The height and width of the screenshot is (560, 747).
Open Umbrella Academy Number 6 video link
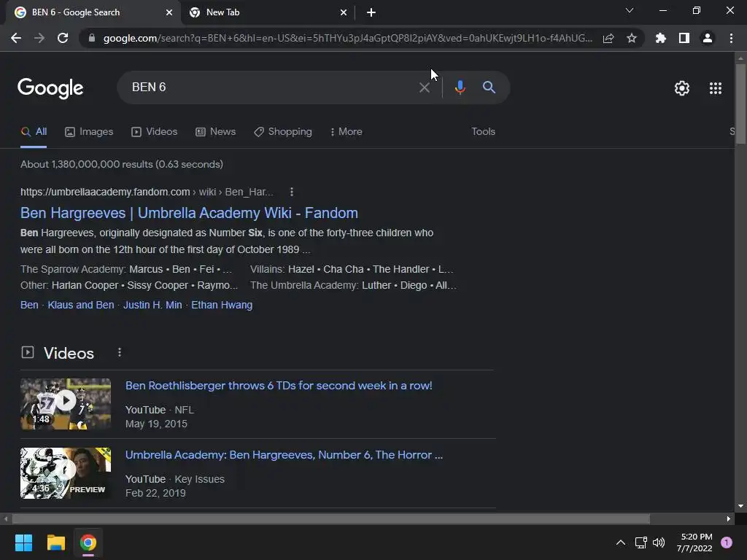(x=284, y=455)
